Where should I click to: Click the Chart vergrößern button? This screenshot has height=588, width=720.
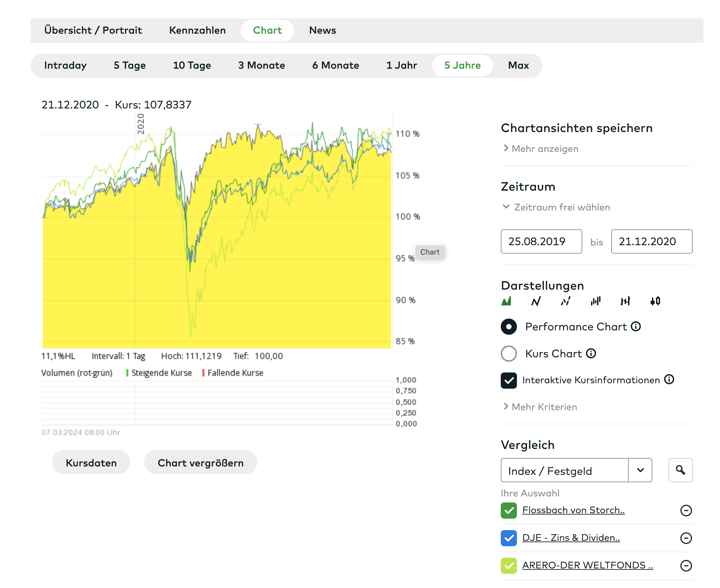click(200, 463)
